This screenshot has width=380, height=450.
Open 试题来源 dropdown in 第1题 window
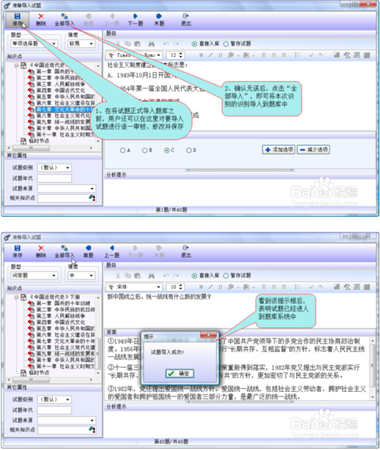point(67,188)
